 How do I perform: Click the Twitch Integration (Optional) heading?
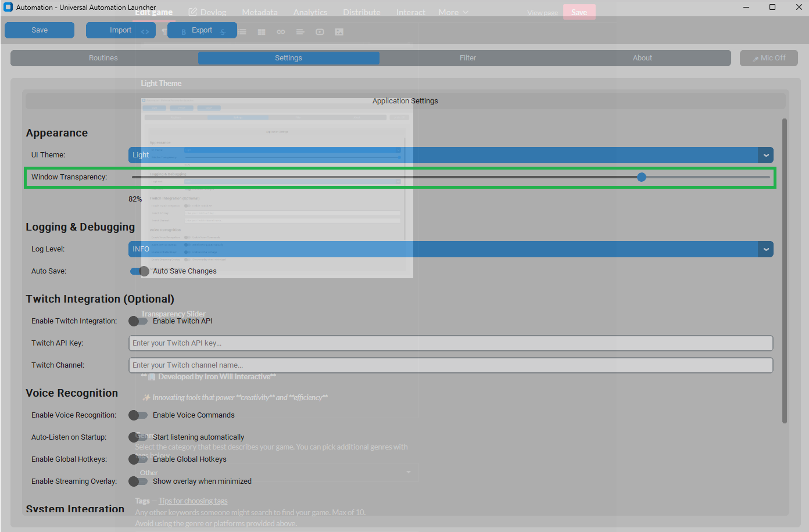(x=100, y=299)
